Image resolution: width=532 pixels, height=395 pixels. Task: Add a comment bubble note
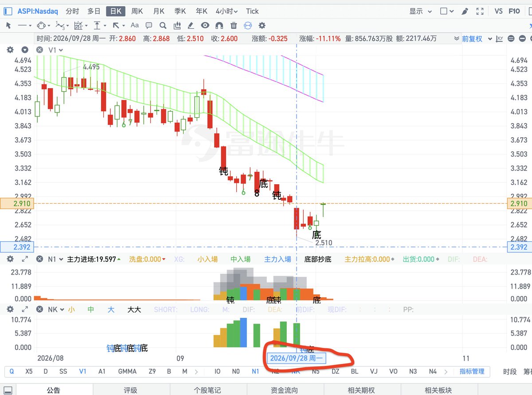pyautogui.click(x=149, y=26)
